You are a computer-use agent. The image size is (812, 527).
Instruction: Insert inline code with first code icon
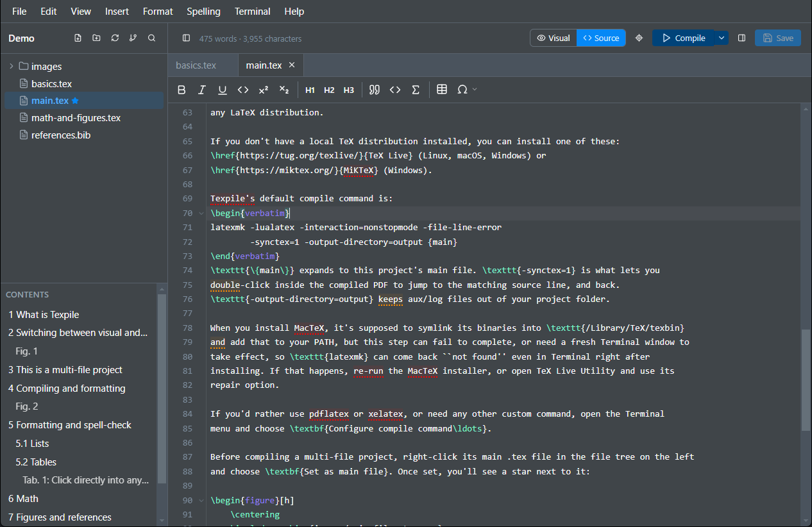(x=243, y=90)
